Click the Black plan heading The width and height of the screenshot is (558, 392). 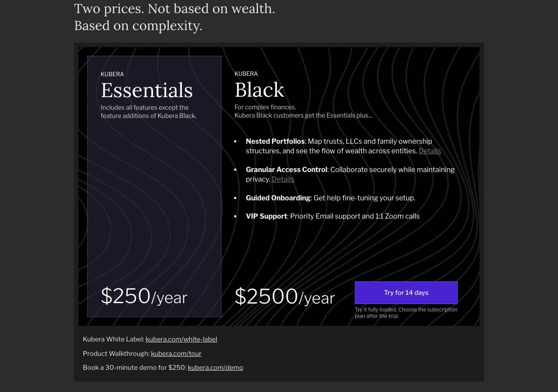click(x=259, y=90)
